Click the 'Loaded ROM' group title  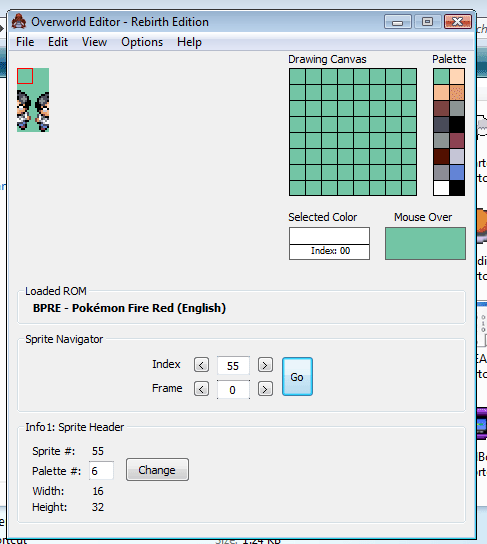pos(56,291)
